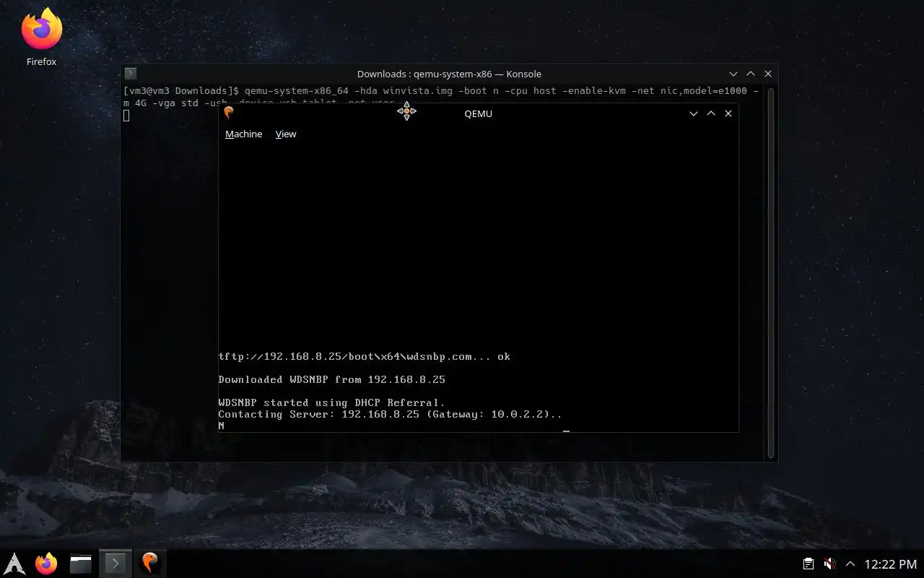Close the Konsole window
924x578 pixels.
[768, 74]
